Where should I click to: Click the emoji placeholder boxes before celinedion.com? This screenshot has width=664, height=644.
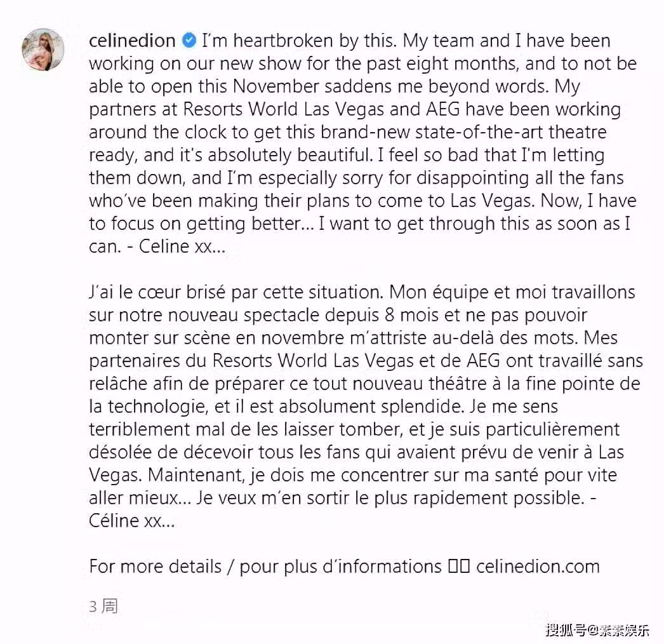458,566
